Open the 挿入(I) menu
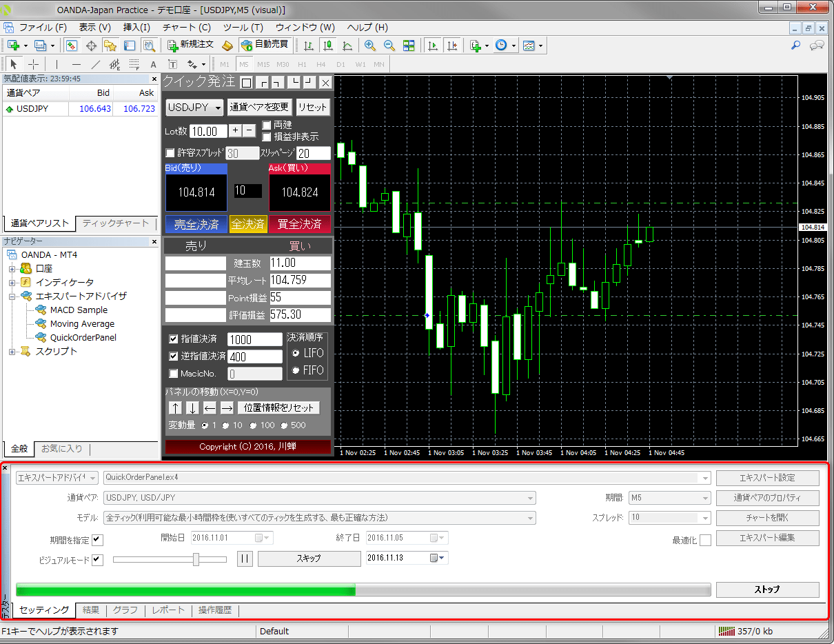The image size is (834, 644). (136, 28)
